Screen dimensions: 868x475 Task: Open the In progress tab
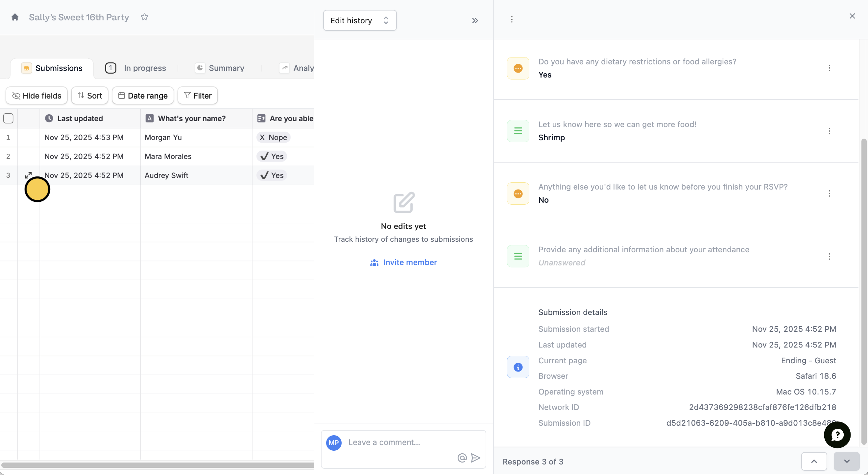pyautogui.click(x=136, y=68)
